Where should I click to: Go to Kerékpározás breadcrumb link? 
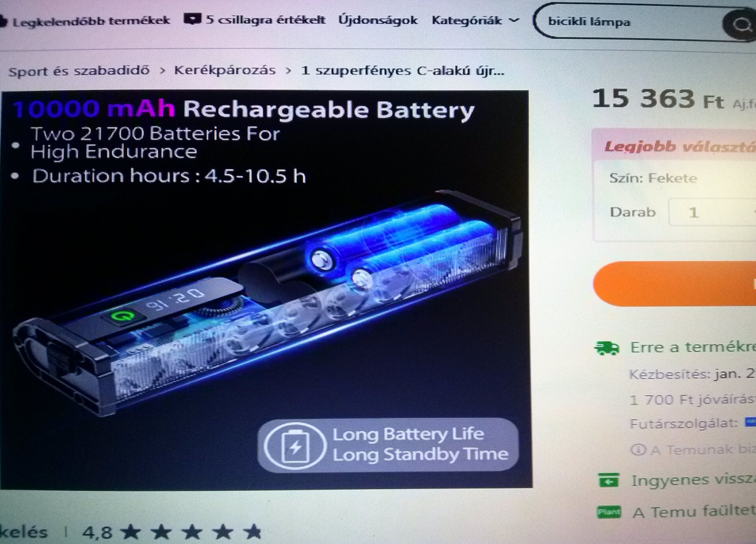pos(225,70)
